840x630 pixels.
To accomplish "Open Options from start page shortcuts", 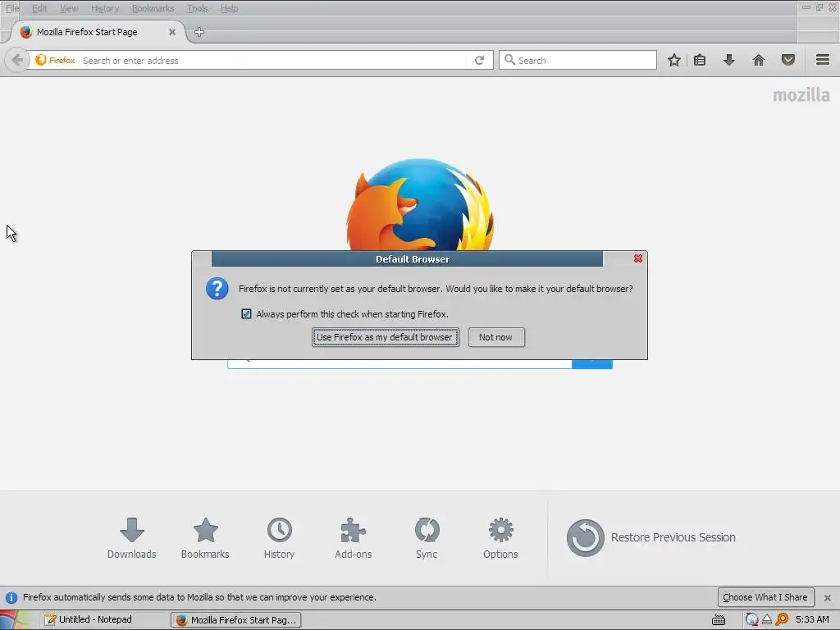I will click(x=500, y=538).
